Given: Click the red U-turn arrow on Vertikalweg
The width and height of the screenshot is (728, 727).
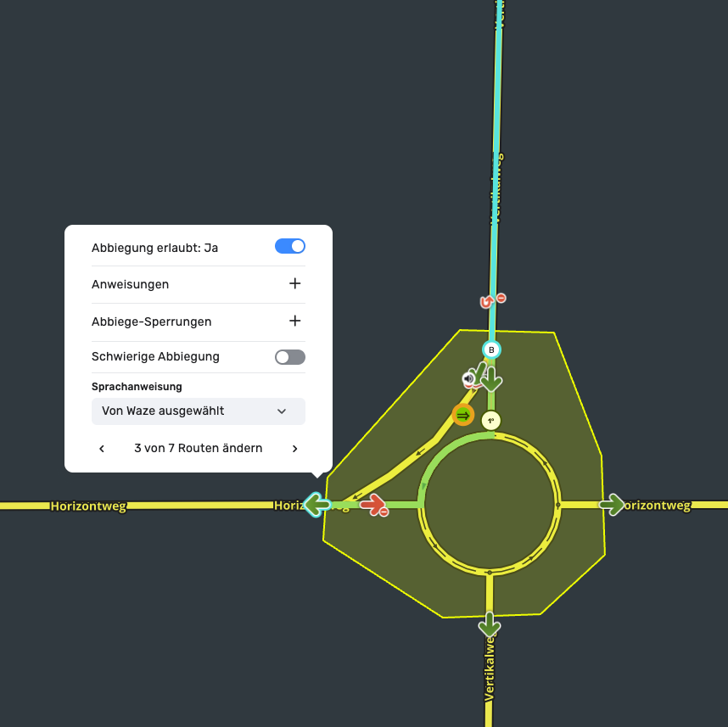Looking at the screenshot, I should [x=487, y=301].
